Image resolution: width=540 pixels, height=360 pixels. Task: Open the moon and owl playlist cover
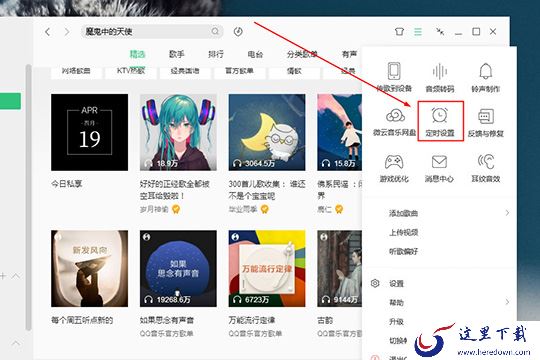pyautogui.click(x=267, y=132)
